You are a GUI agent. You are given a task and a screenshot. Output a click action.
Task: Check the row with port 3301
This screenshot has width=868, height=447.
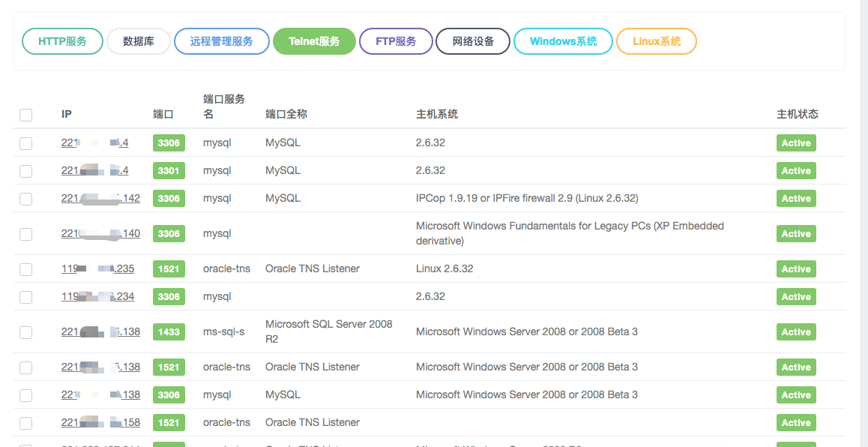(x=26, y=171)
